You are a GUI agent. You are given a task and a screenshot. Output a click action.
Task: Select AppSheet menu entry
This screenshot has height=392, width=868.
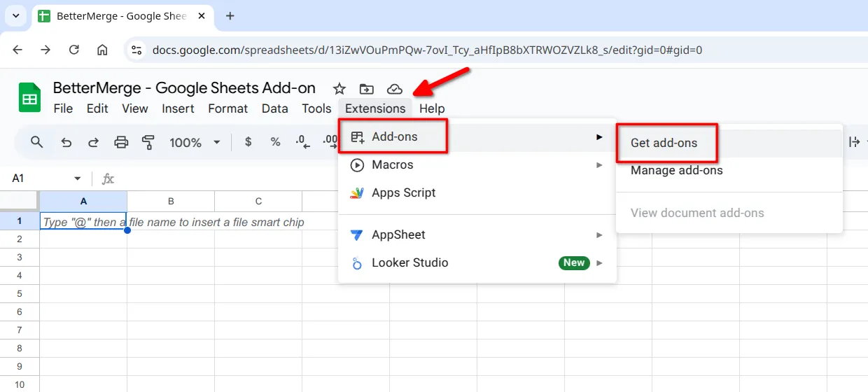pyautogui.click(x=477, y=235)
